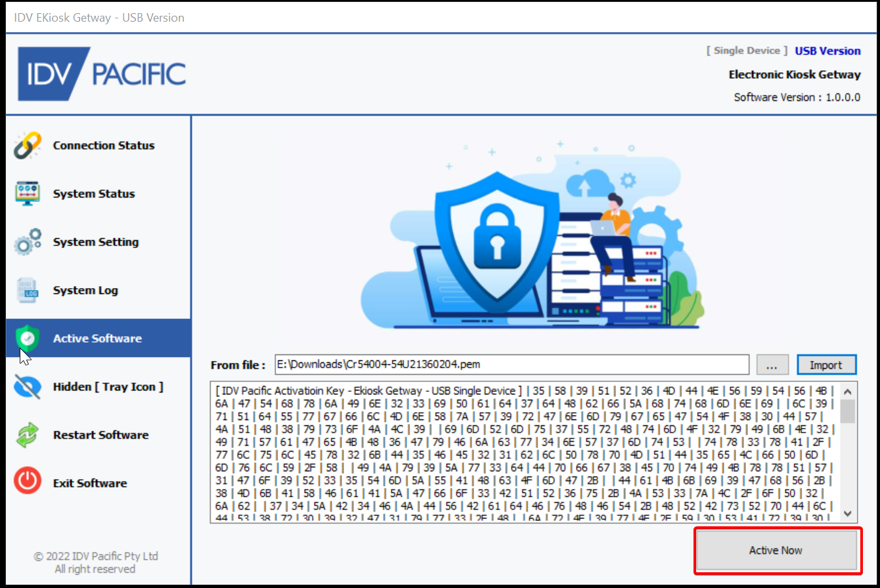This screenshot has height=588, width=880.
Task: Click the IDV Pacific logo
Action: (x=102, y=74)
